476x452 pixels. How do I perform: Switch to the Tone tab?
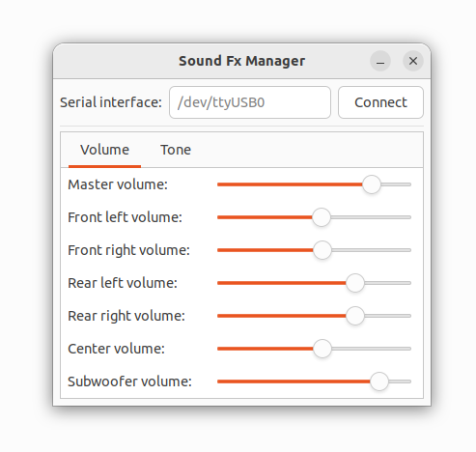(x=176, y=150)
